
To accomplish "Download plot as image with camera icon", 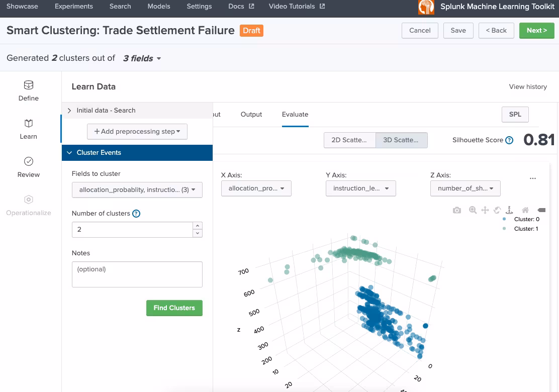I will point(456,210).
